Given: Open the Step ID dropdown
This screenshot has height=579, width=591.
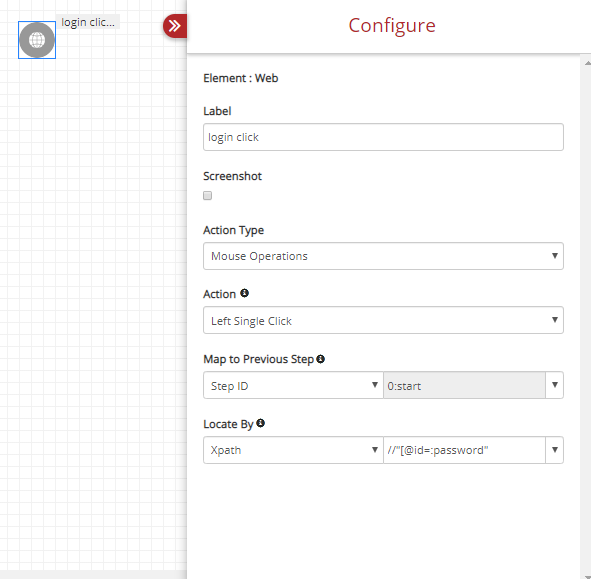Looking at the screenshot, I should click(293, 385).
